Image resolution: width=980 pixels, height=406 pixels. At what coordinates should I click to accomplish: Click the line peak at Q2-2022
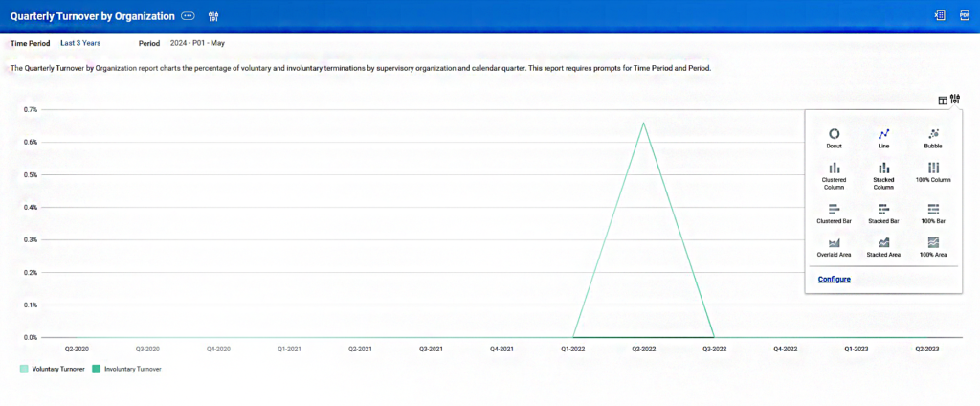click(x=644, y=123)
